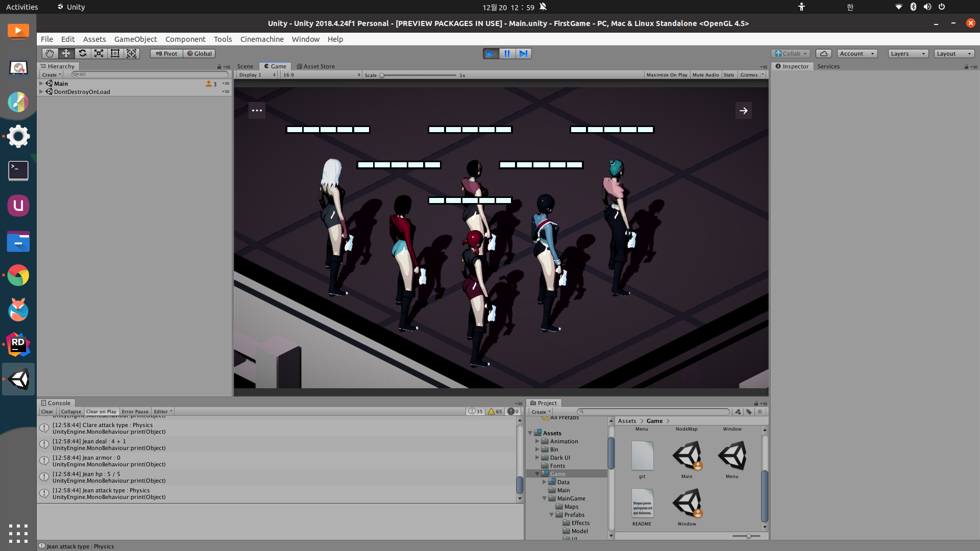Open Hierarchy Create dropdown
The width and height of the screenshot is (980, 551).
(x=52, y=75)
